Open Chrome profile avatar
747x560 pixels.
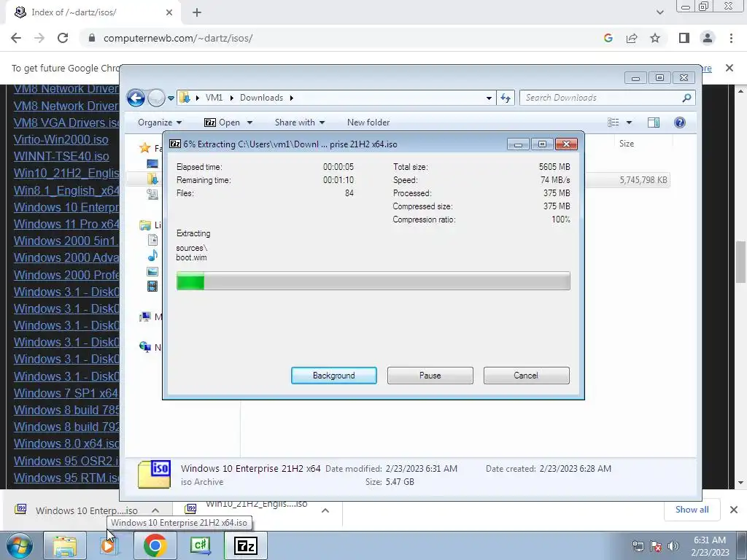[x=708, y=38]
